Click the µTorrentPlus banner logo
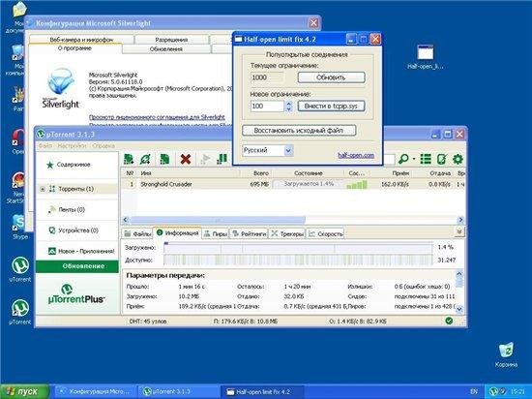The image size is (532, 399). click(76, 293)
